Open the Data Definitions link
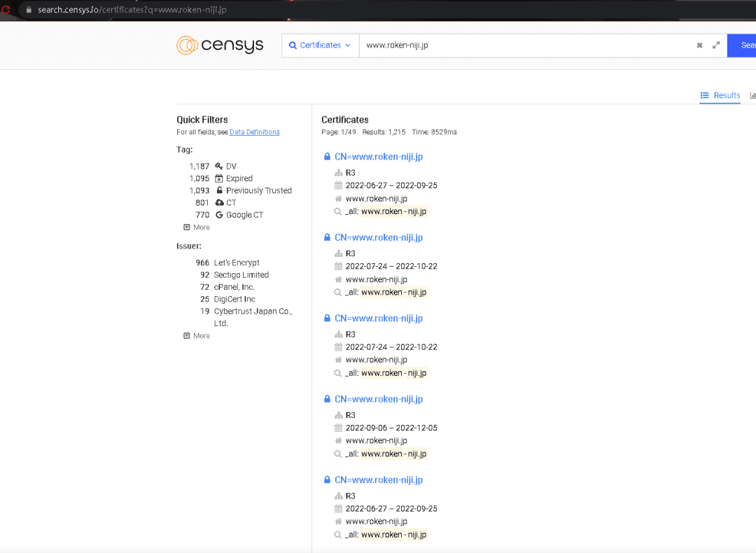756x553 pixels. (x=255, y=132)
